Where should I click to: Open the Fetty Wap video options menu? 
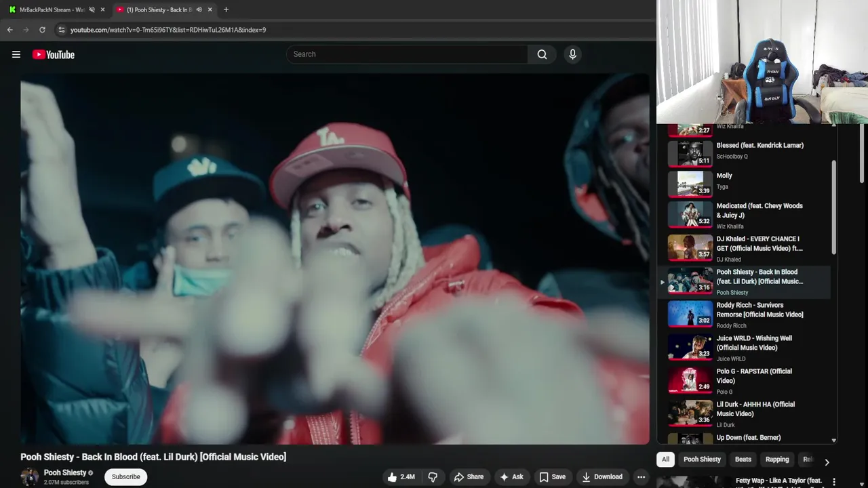pyautogui.click(x=834, y=482)
